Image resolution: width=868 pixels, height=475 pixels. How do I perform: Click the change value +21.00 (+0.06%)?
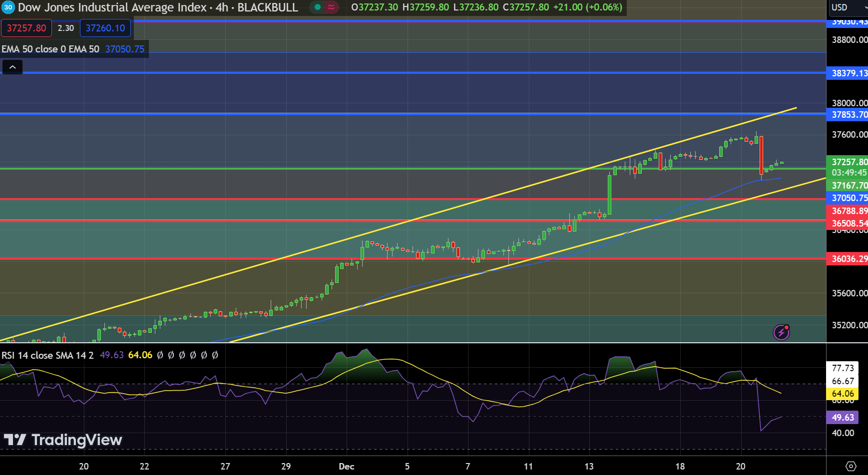pos(588,7)
